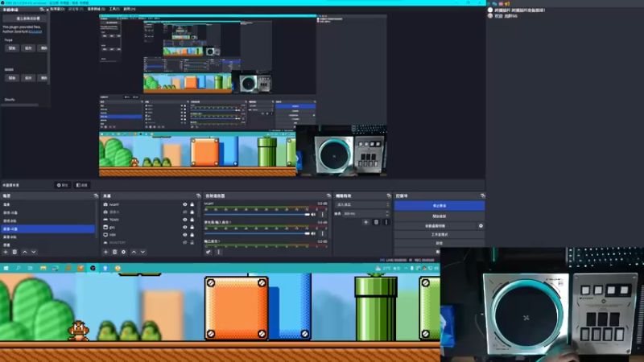Pop out the Sources dock using its float icon
The image size is (644, 362).
[198, 195]
